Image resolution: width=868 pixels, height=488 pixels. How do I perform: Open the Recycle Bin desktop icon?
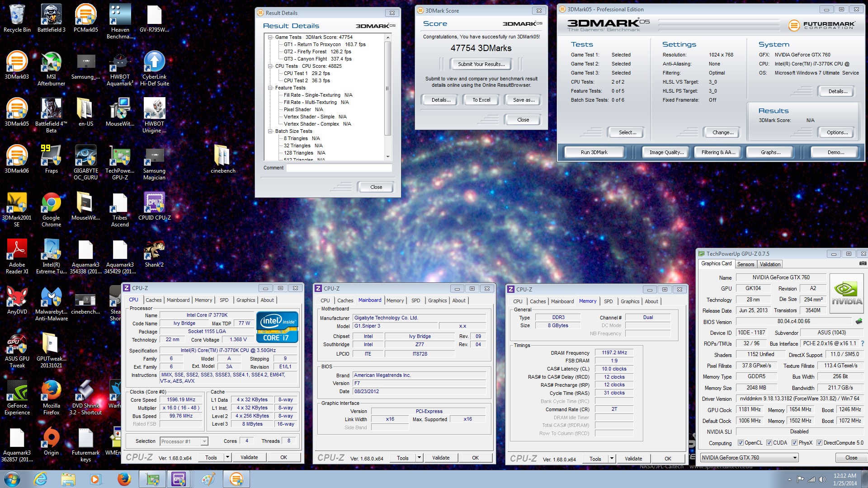pyautogui.click(x=17, y=18)
